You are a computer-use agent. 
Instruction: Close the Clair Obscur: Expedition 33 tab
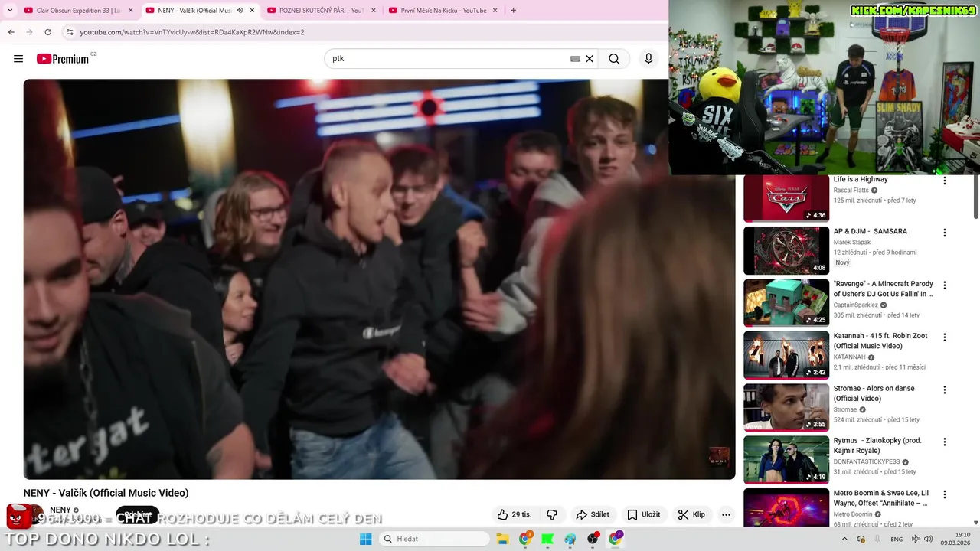[x=130, y=11]
